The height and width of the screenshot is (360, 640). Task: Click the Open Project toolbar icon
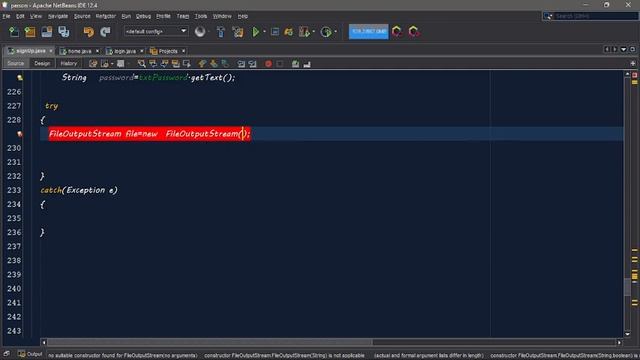(x=47, y=32)
